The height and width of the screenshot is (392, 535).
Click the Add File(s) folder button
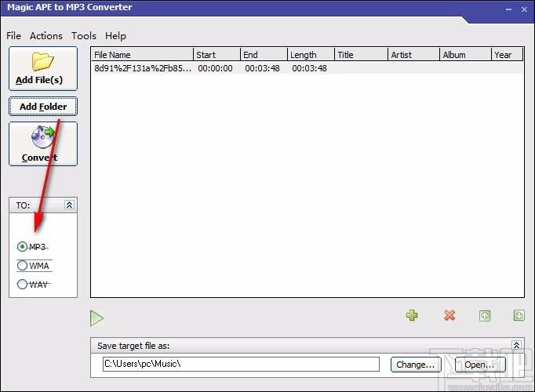pyautogui.click(x=43, y=68)
